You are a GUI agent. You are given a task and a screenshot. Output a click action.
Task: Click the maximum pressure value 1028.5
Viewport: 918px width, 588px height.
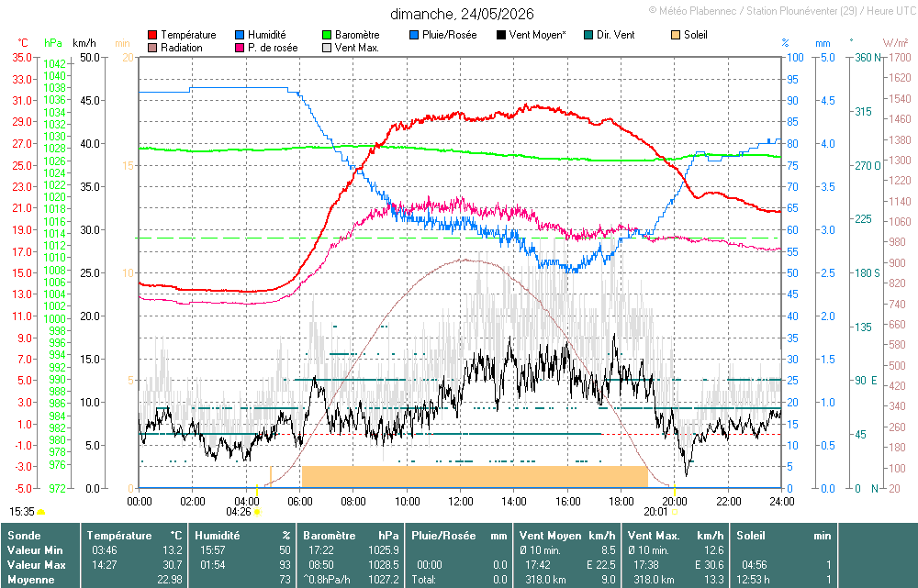(384, 565)
